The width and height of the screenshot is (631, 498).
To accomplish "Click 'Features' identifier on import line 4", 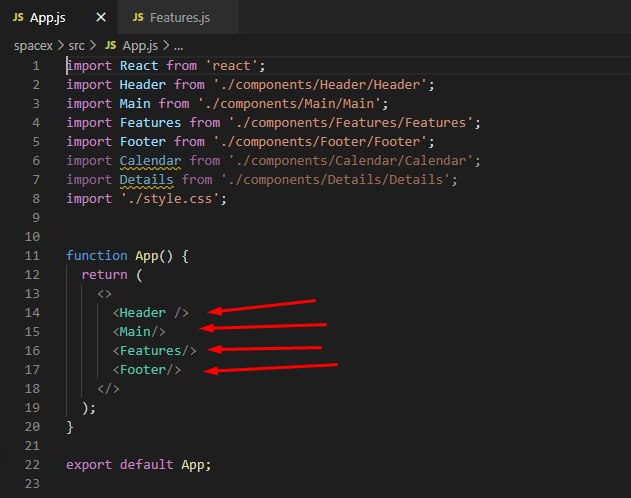I will point(151,122).
